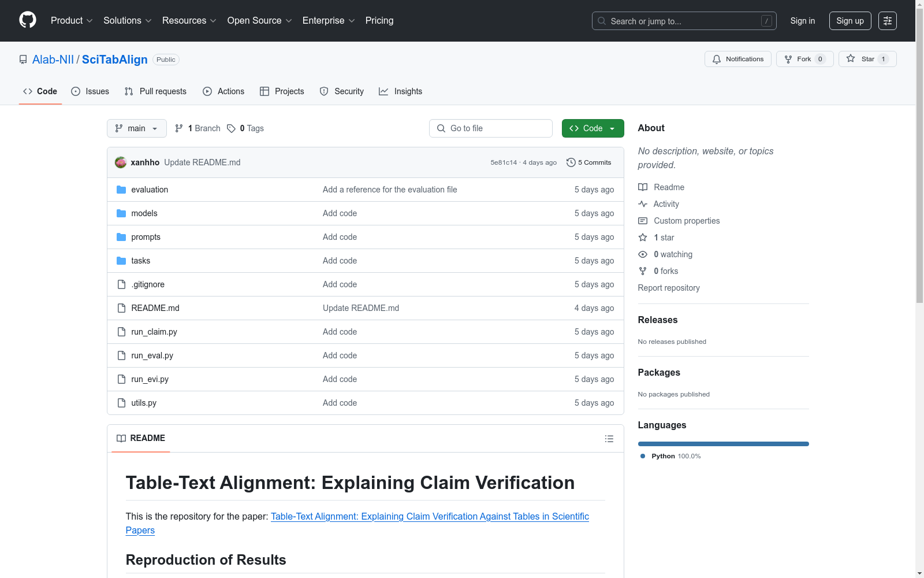
Task: Click the Sign up button
Action: click(850, 21)
